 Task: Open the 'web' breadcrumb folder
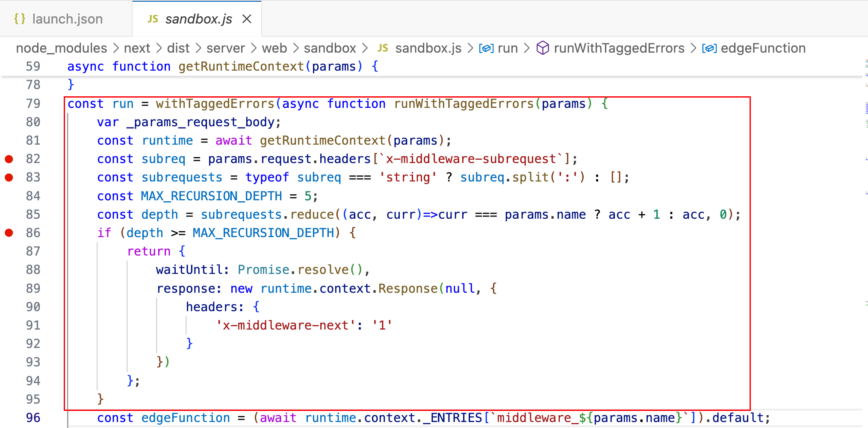click(x=275, y=48)
